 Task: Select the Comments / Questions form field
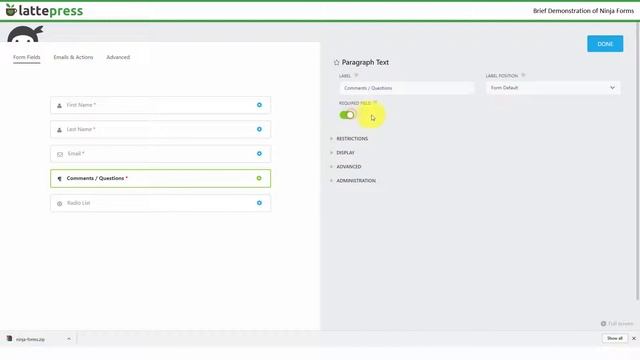160,178
